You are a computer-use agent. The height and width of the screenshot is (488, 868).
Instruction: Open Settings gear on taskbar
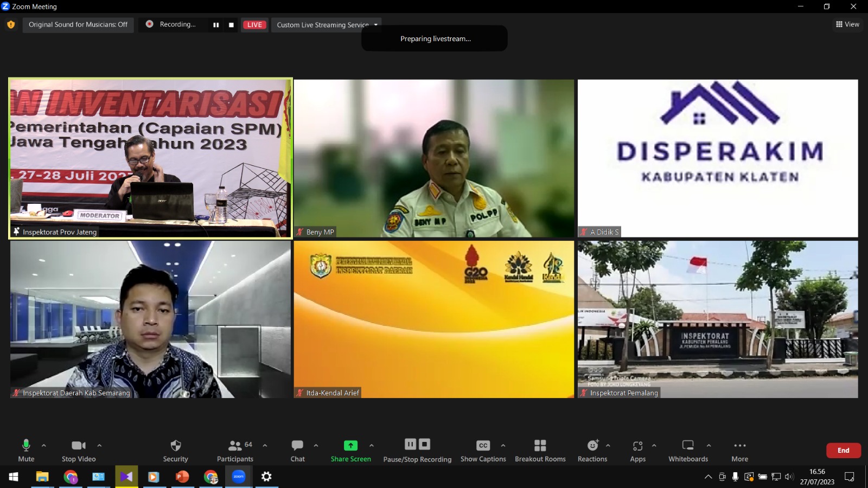click(266, 477)
